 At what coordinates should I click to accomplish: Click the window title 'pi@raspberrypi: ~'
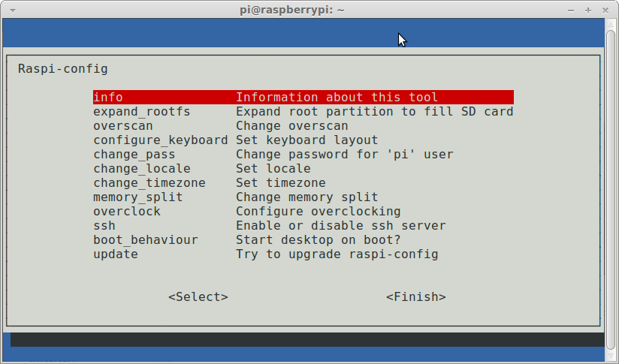click(x=292, y=11)
